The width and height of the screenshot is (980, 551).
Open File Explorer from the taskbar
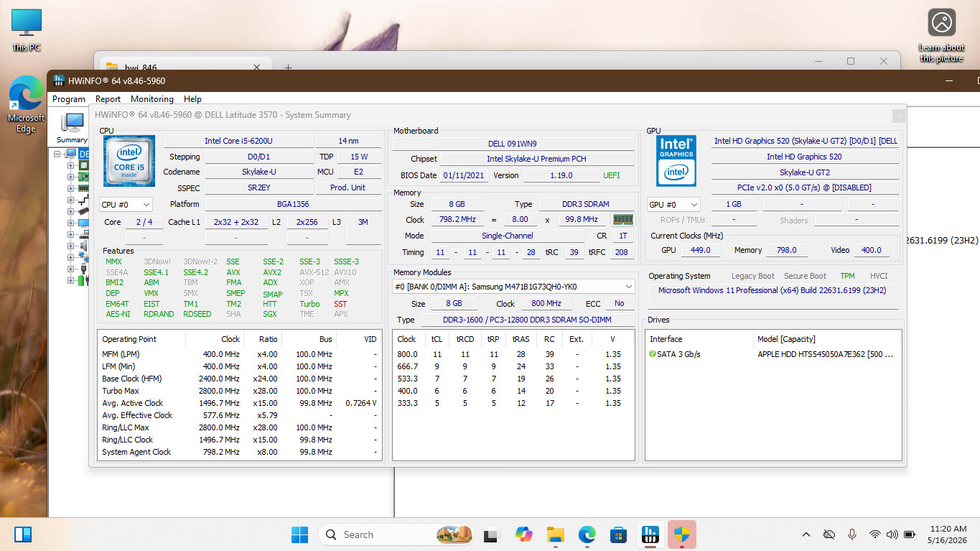556,534
